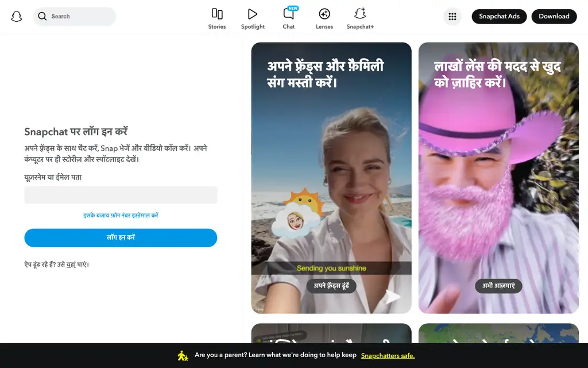
Task: Click the Snapchatters safe link
Action: point(388,355)
